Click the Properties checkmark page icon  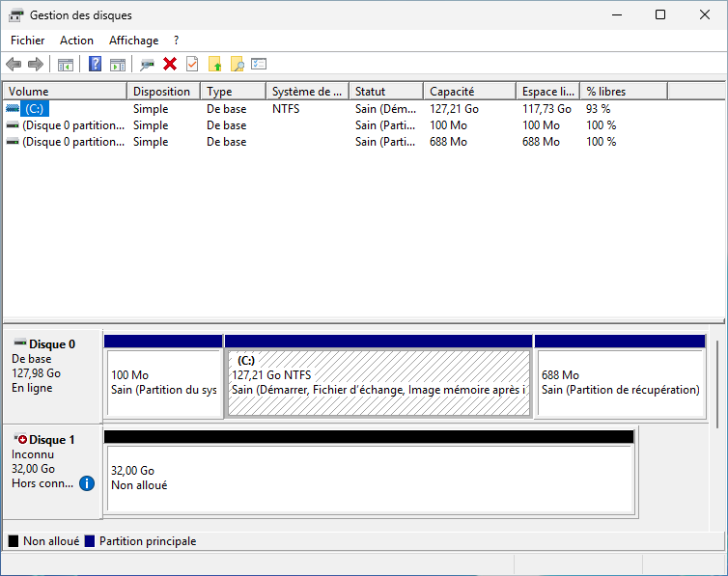tap(192, 65)
